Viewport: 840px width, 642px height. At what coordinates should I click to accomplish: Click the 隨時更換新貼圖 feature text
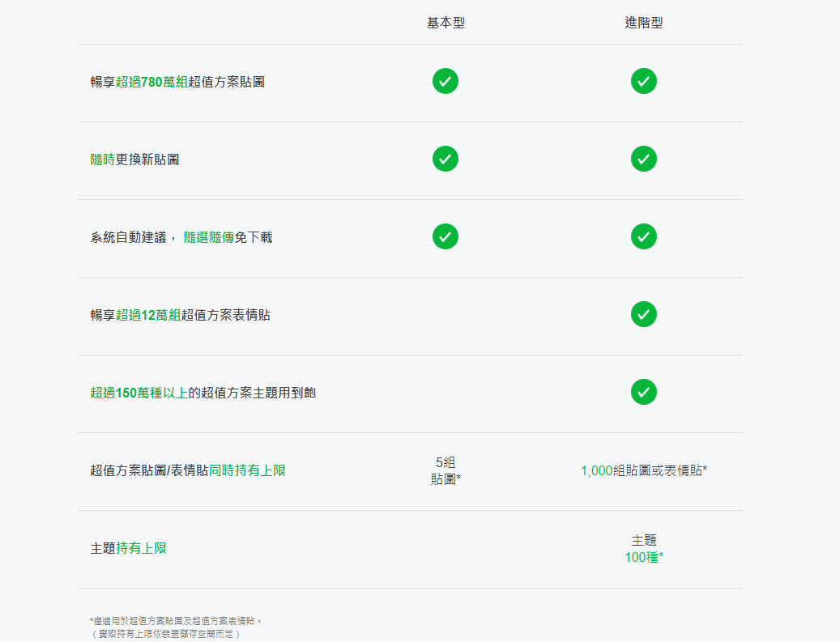134,159
